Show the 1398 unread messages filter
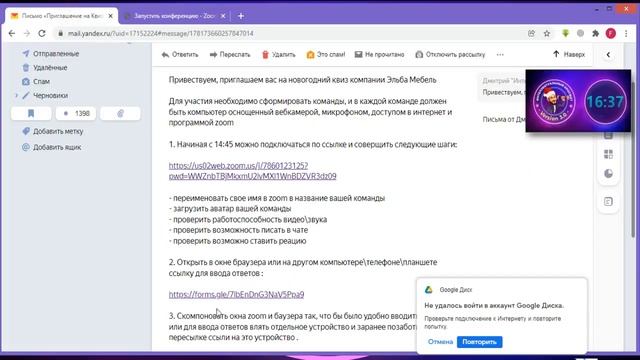Screen dimensions: 640x360 pos(76,113)
